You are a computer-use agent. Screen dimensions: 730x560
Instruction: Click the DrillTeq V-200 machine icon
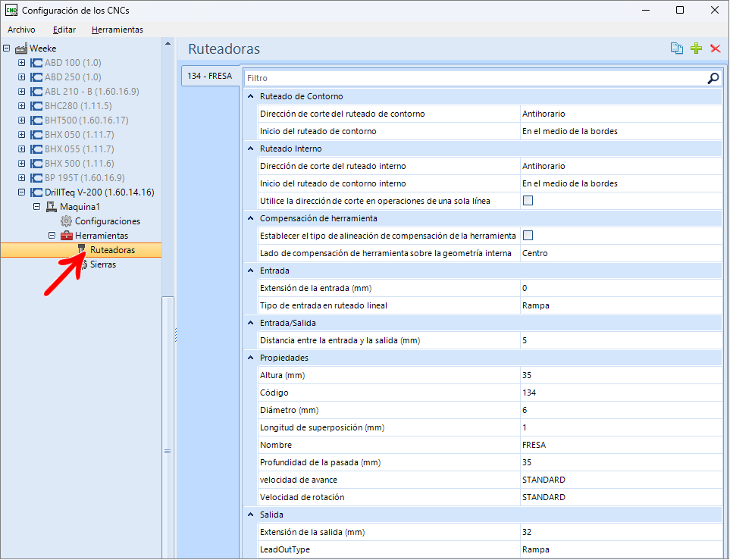click(x=36, y=192)
